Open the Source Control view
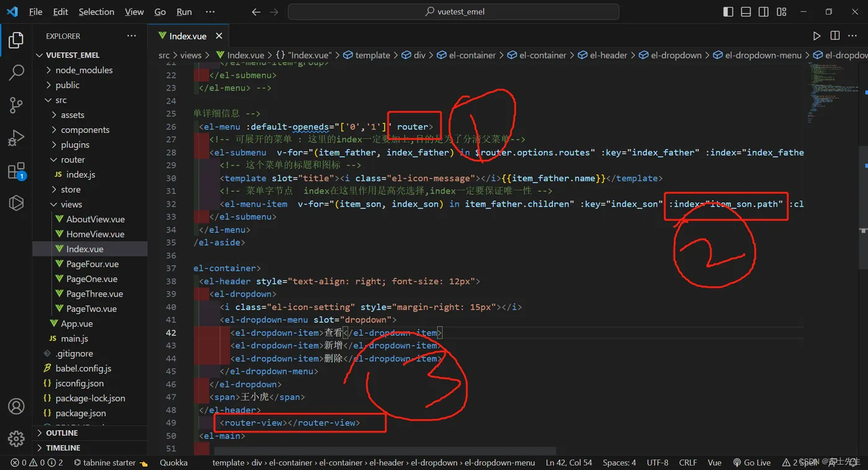Image resolution: width=868 pixels, height=470 pixels. click(x=16, y=105)
